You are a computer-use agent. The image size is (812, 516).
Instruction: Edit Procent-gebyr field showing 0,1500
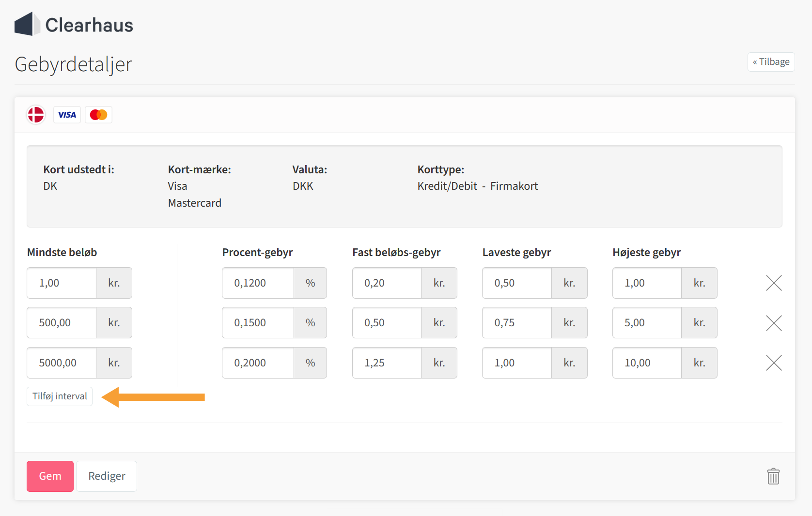[258, 323]
